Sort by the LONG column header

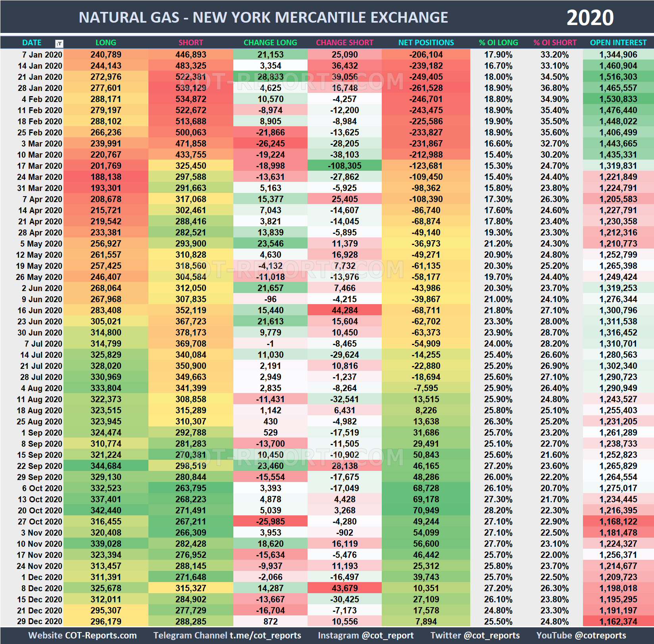click(x=106, y=42)
